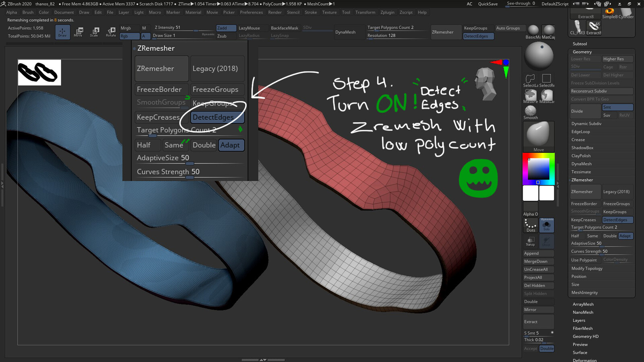Screen dimensions: 644x362
Task: Switch to Rotate transform mode icon
Action: 111,32
